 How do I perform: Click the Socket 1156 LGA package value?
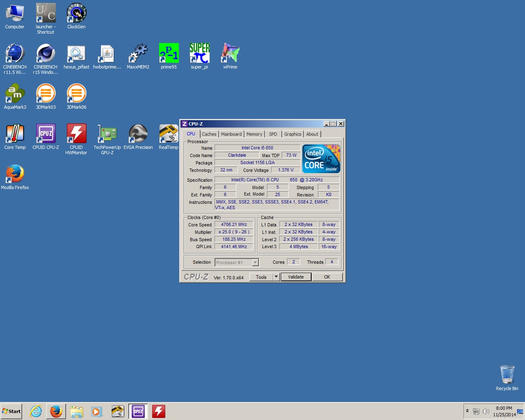click(x=257, y=162)
